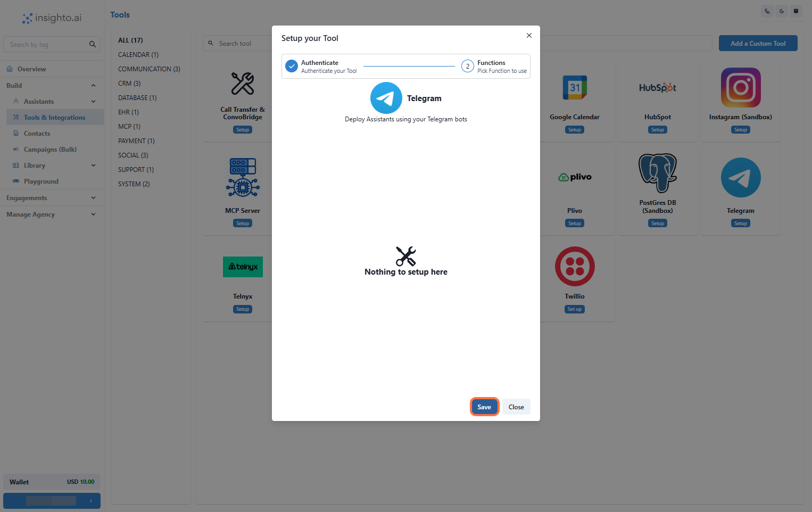Click the Call Transfer & ConvoBridge icon
The height and width of the screenshot is (512, 812).
[x=243, y=84]
